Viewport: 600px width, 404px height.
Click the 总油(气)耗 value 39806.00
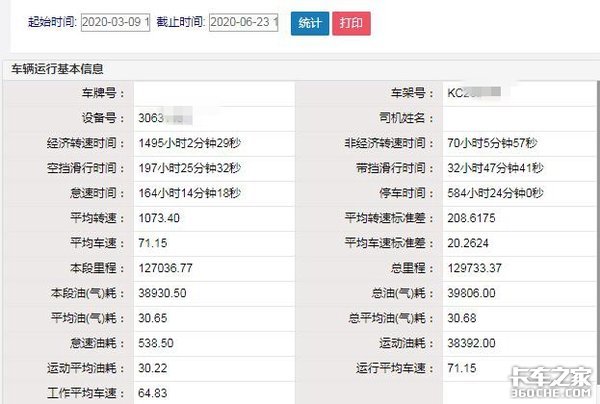coord(471,293)
